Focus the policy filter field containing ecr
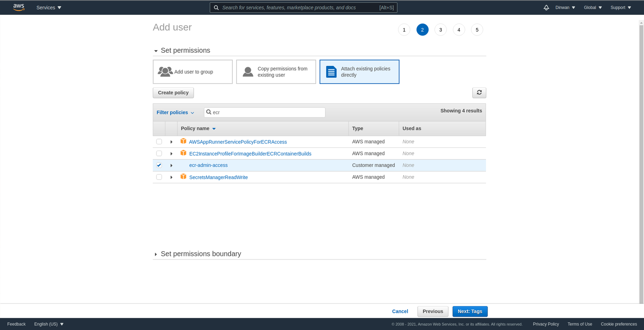Viewport: 644px width, 330px height. [x=265, y=112]
